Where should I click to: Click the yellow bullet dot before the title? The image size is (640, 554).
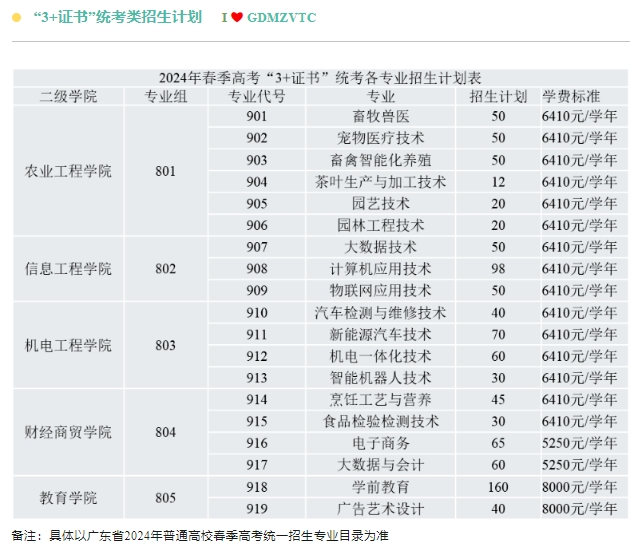17,18
